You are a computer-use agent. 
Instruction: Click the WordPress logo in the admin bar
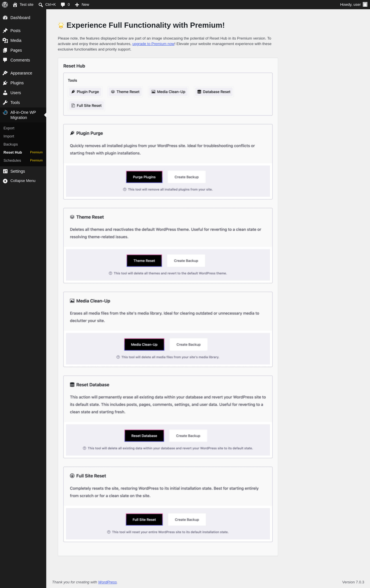click(5, 5)
